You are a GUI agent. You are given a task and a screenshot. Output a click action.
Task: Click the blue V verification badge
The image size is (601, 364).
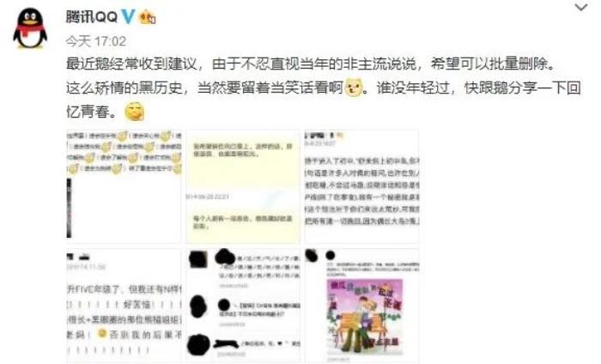128,16
